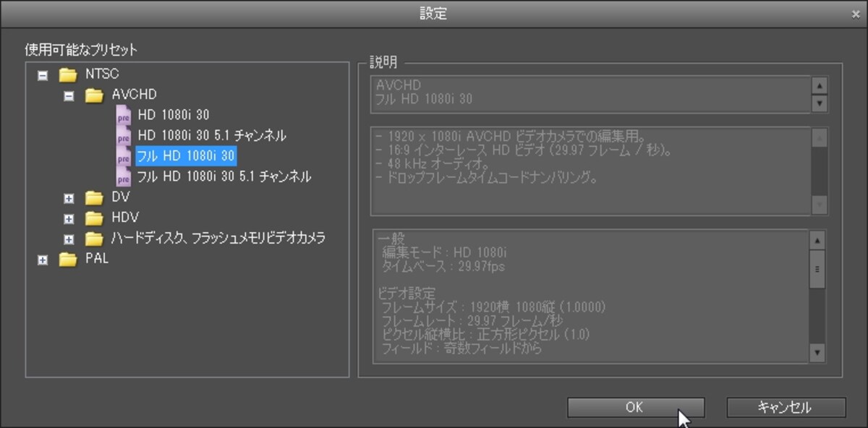Click the 一般 details scrollbar thumb

pyautogui.click(x=817, y=269)
